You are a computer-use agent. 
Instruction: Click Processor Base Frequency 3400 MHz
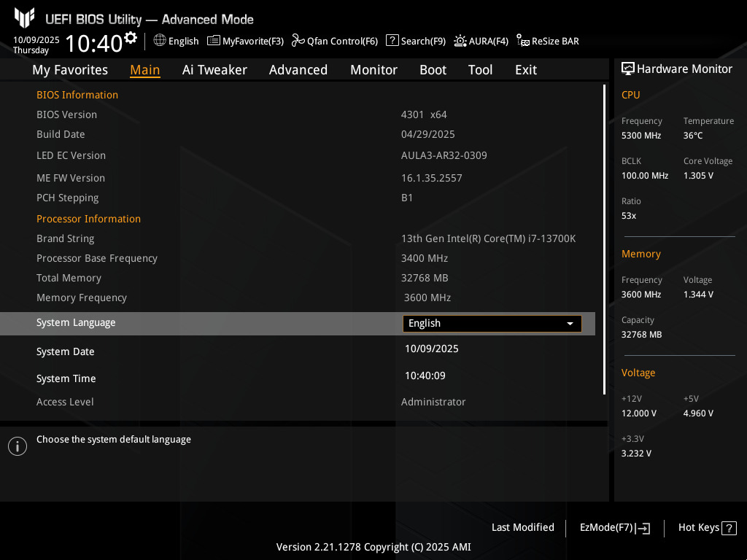425,259
